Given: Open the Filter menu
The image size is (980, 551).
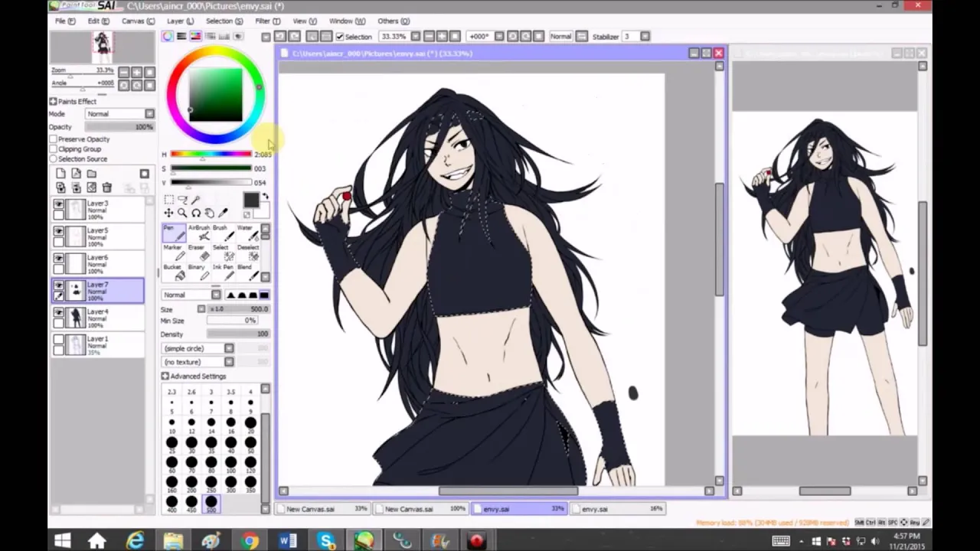Looking at the screenshot, I should (267, 21).
